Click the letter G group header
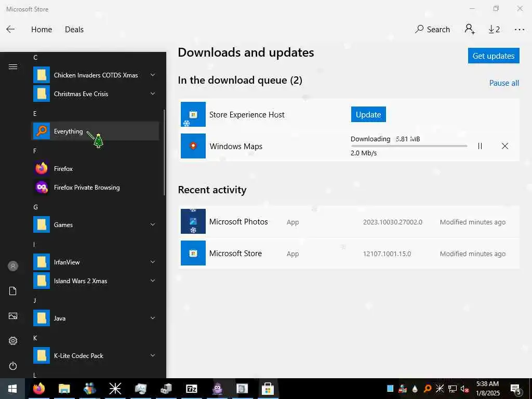 tap(35, 207)
